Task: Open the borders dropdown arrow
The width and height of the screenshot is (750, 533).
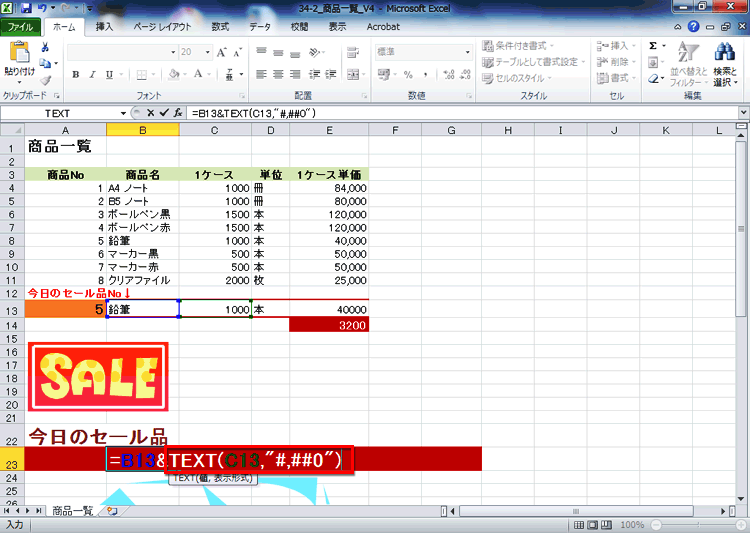Action: (154, 74)
